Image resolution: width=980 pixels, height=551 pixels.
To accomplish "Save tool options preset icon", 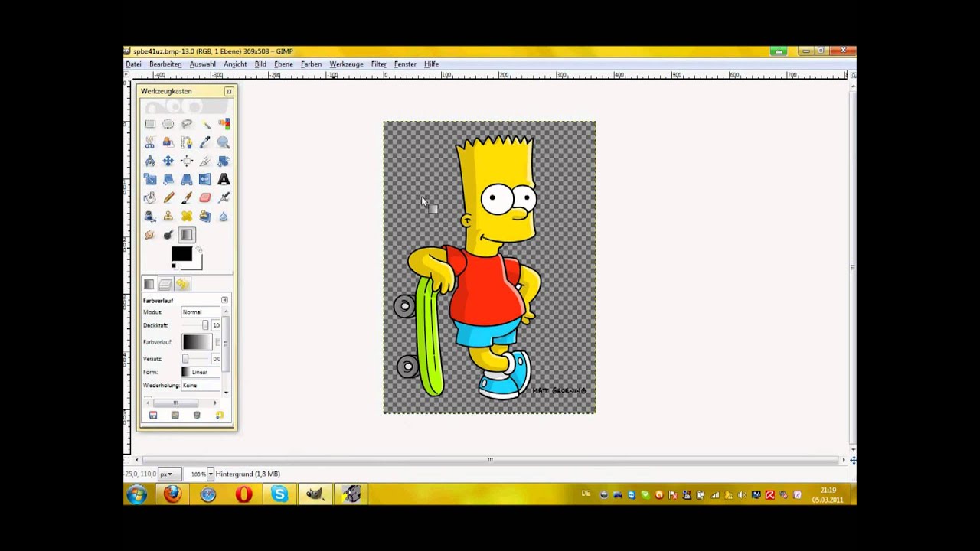I will [x=153, y=415].
